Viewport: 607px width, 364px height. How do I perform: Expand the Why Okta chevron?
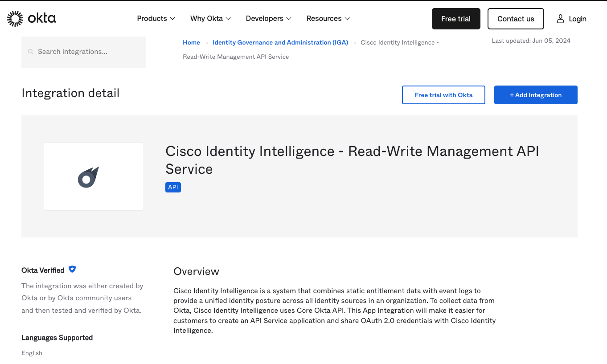[228, 19]
